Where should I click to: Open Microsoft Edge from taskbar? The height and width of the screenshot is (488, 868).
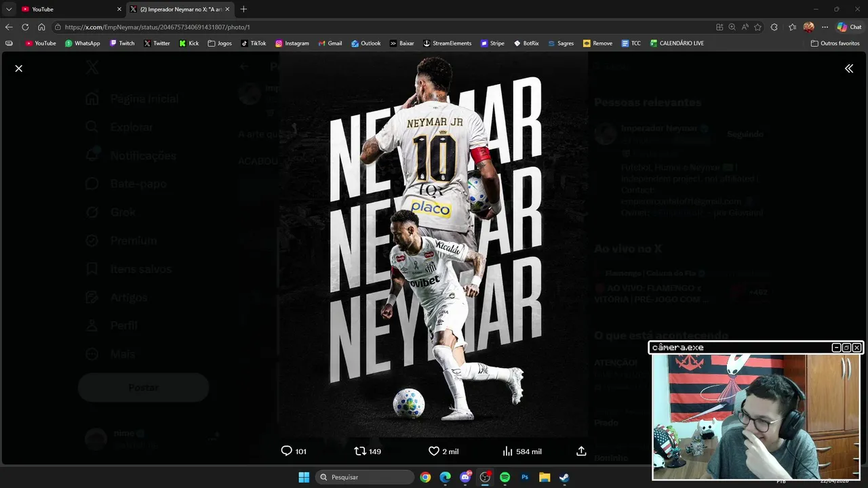pyautogui.click(x=445, y=477)
